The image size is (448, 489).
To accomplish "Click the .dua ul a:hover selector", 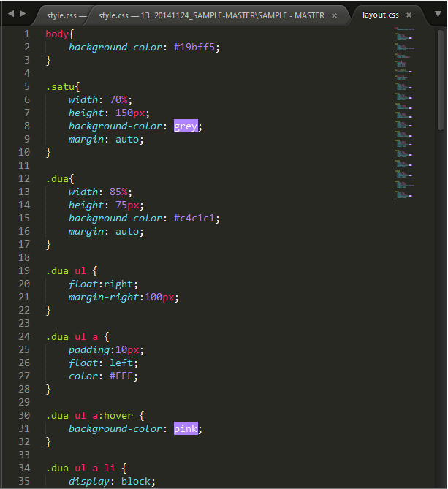I will pyautogui.click(x=89, y=415).
